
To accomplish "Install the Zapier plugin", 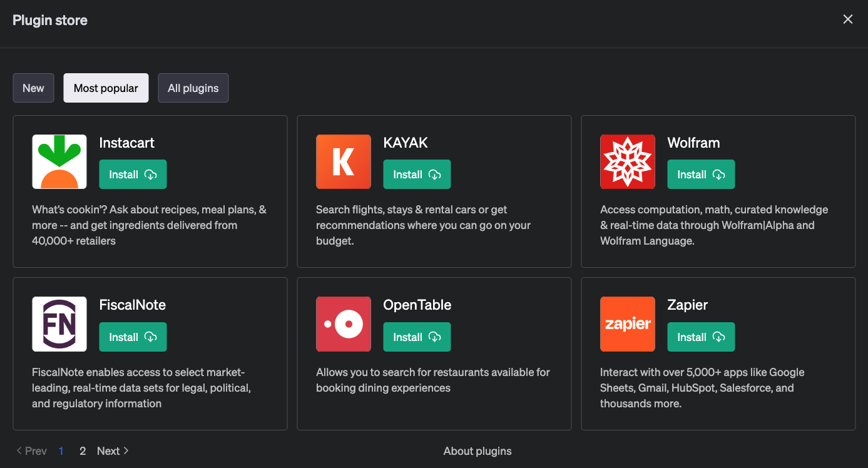I will [701, 337].
